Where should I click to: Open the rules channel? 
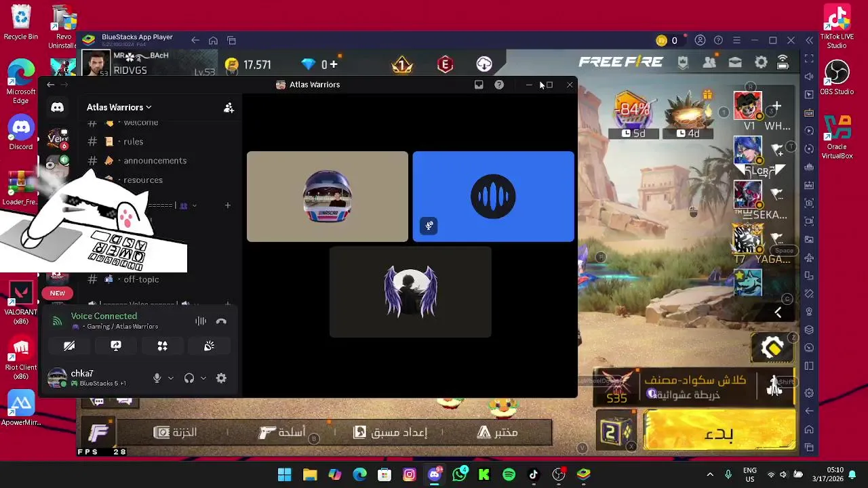point(134,142)
